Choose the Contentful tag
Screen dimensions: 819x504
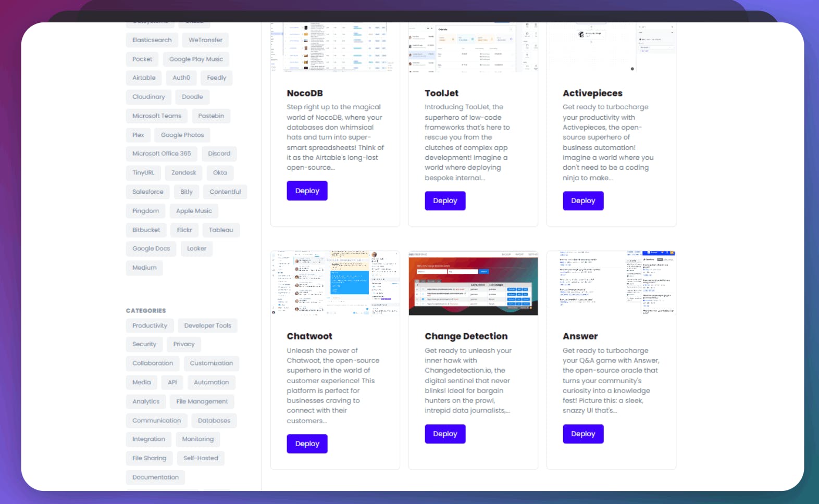click(x=225, y=192)
